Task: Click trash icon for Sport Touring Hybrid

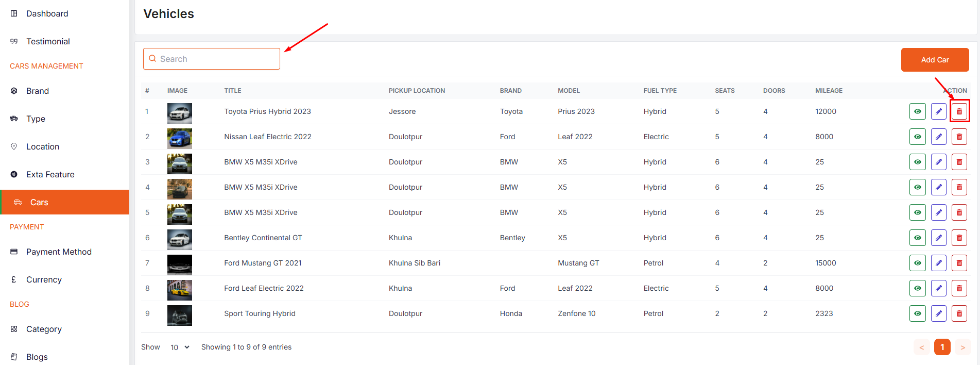Action: pos(959,313)
